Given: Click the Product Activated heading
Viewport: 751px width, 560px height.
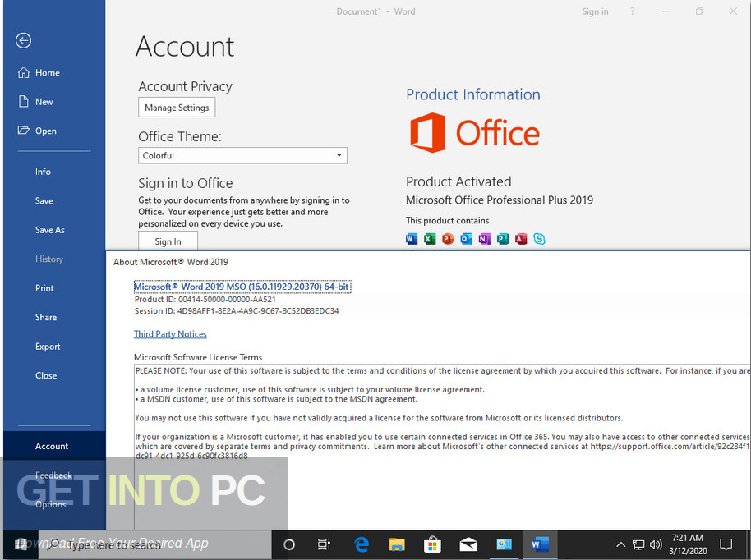Looking at the screenshot, I should [458, 182].
